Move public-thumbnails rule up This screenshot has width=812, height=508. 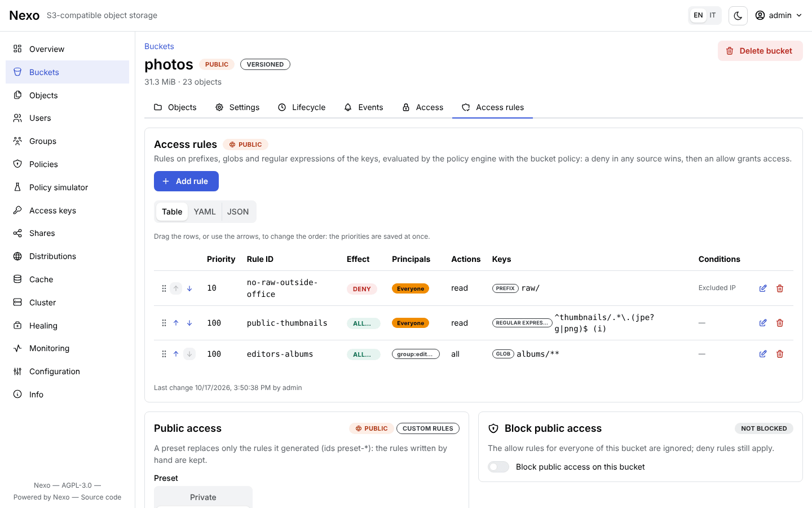(176, 323)
